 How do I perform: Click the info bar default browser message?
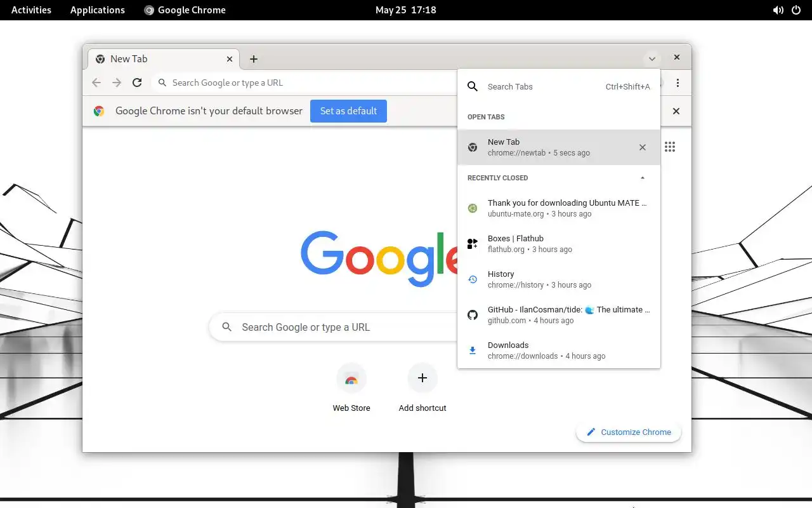pos(209,111)
